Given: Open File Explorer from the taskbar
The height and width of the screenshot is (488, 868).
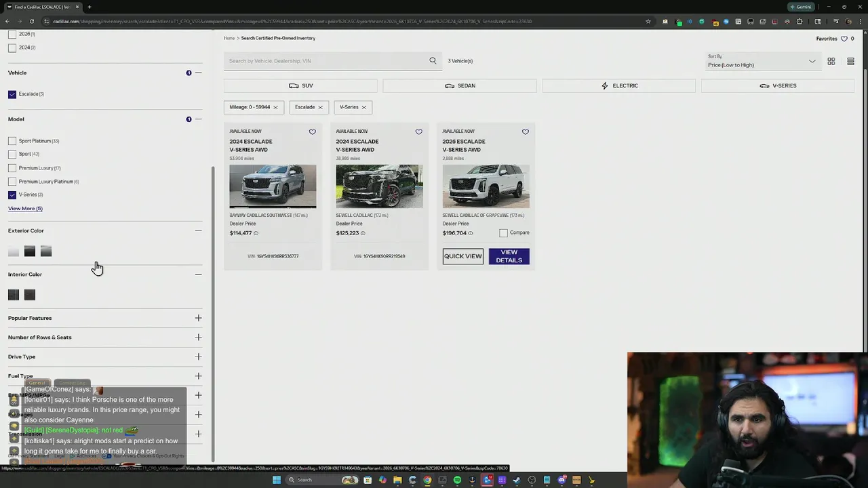Looking at the screenshot, I should tap(397, 480).
